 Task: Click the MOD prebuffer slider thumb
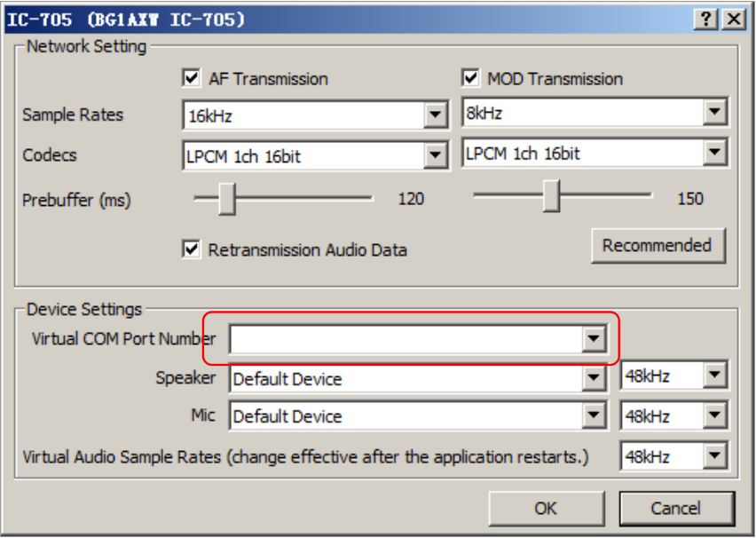(552, 196)
